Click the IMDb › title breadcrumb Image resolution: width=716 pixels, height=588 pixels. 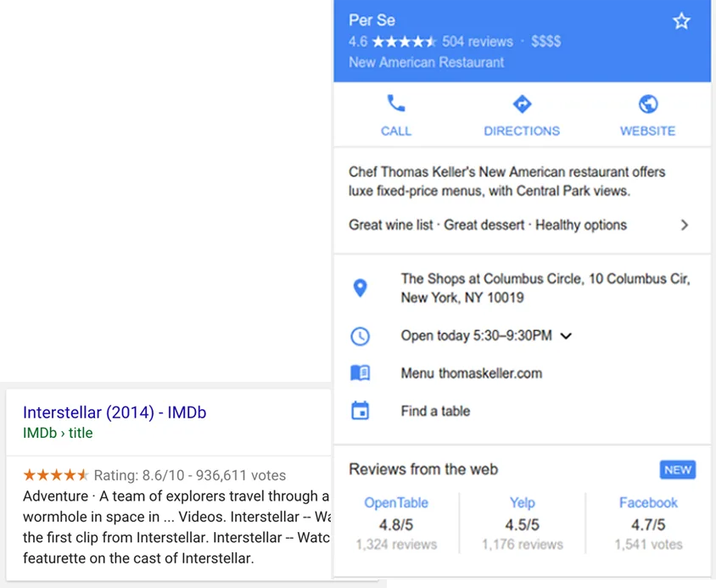(58, 433)
